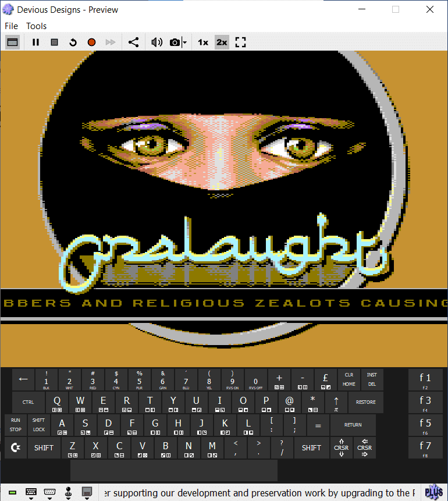Open the Tools menu

(x=36, y=26)
